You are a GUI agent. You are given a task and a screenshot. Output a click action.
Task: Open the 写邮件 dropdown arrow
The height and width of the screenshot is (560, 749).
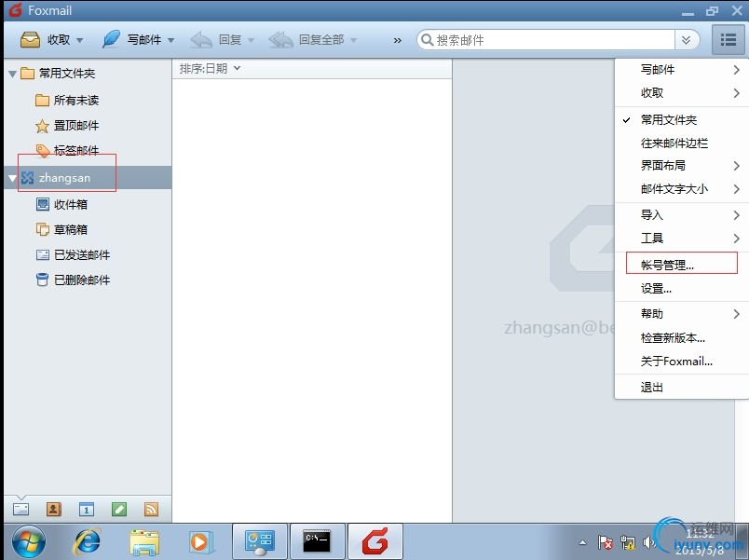[170, 41]
